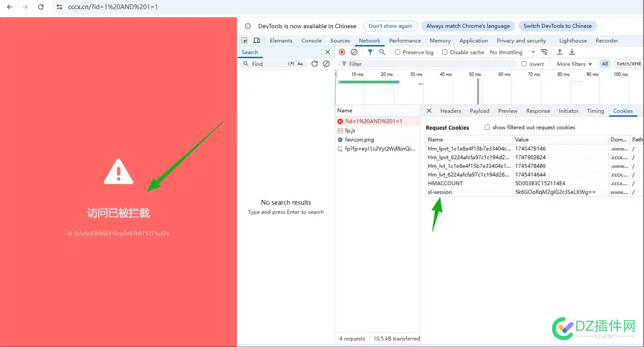Open the Performance tab
644x347 pixels.
(405, 40)
